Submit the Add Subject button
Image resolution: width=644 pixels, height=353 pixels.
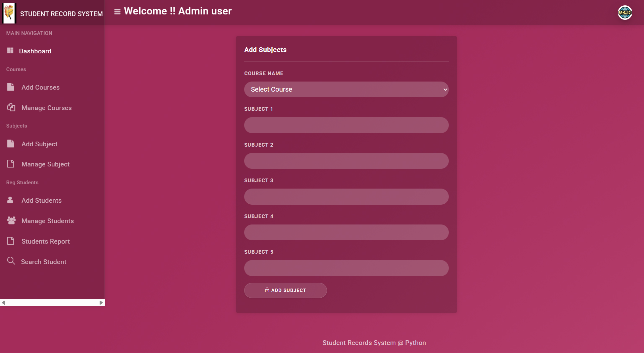pyautogui.click(x=285, y=290)
